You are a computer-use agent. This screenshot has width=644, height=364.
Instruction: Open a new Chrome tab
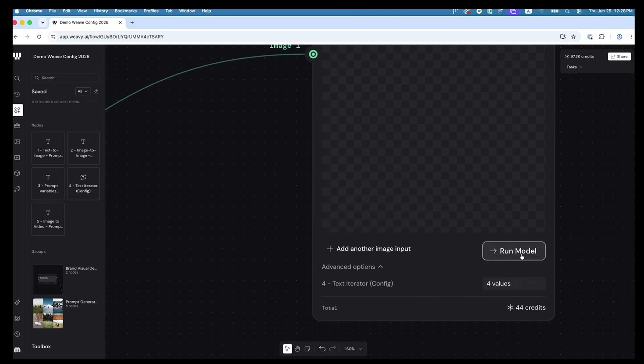point(132,22)
